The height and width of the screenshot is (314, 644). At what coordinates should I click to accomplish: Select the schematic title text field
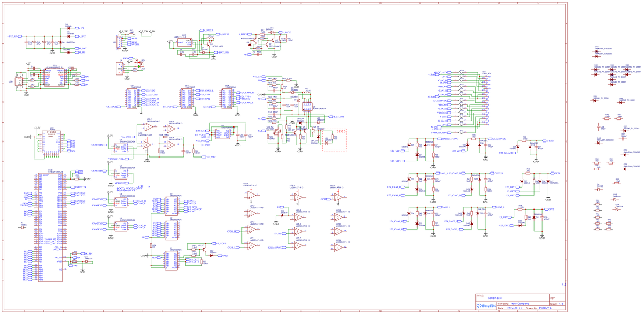point(495,298)
